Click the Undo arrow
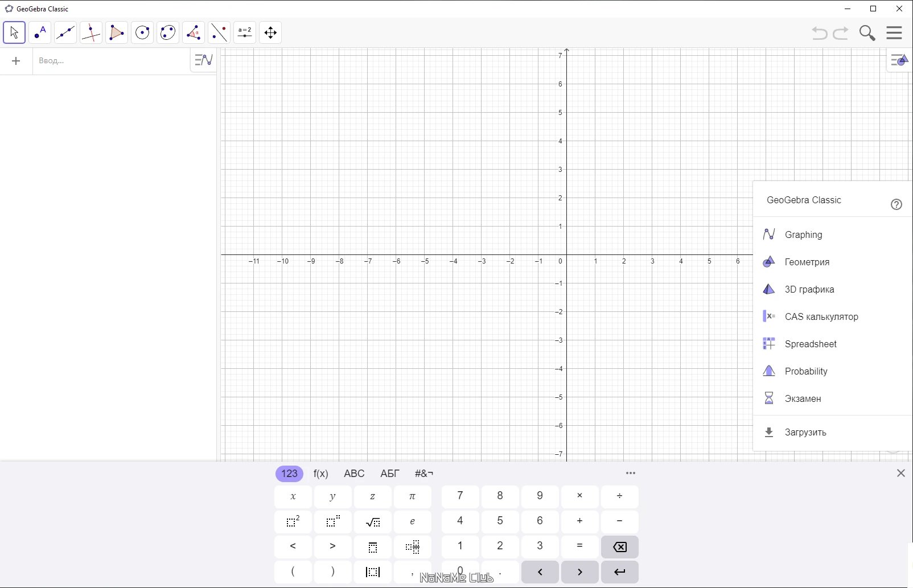913x588 pixels. click(x=820, y=33)
